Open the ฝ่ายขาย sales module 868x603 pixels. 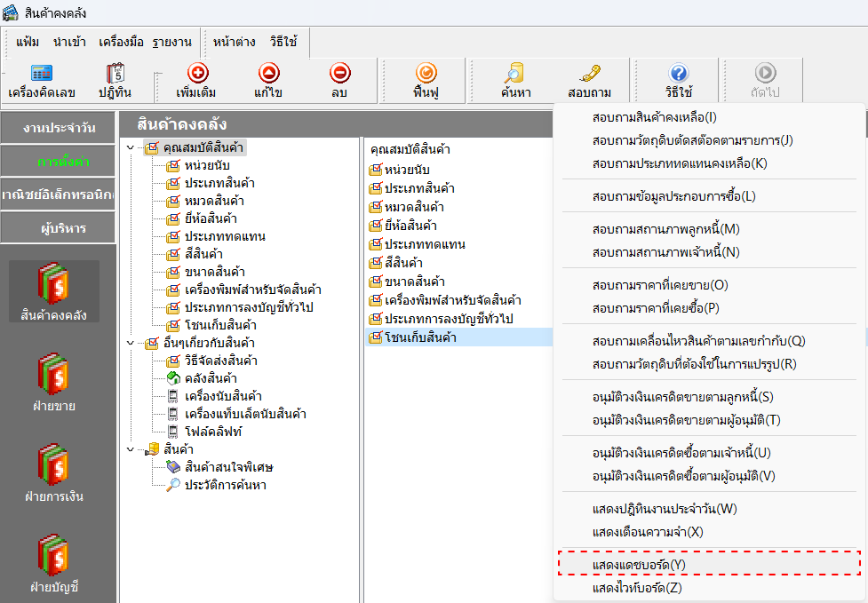[x=53, y=383]
